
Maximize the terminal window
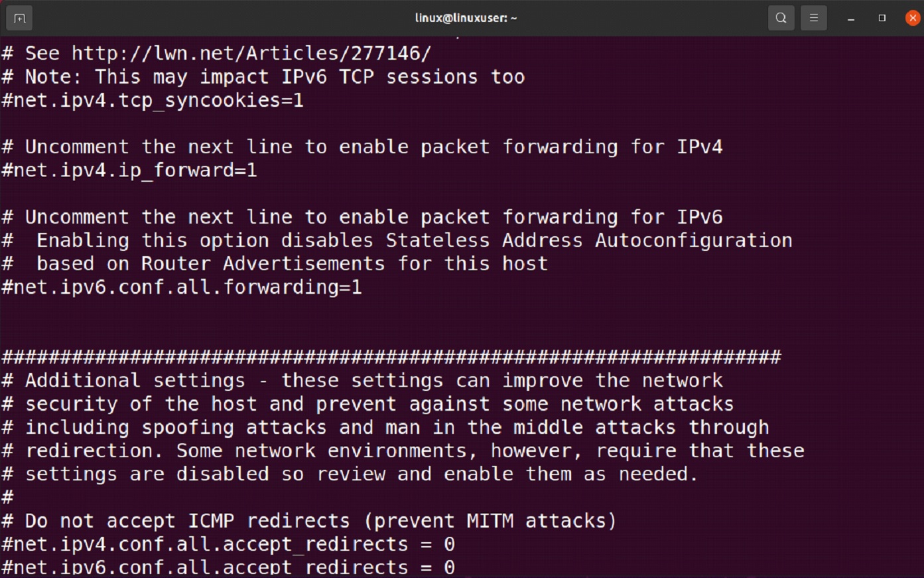pyautogui.click(x=882, y=18)
